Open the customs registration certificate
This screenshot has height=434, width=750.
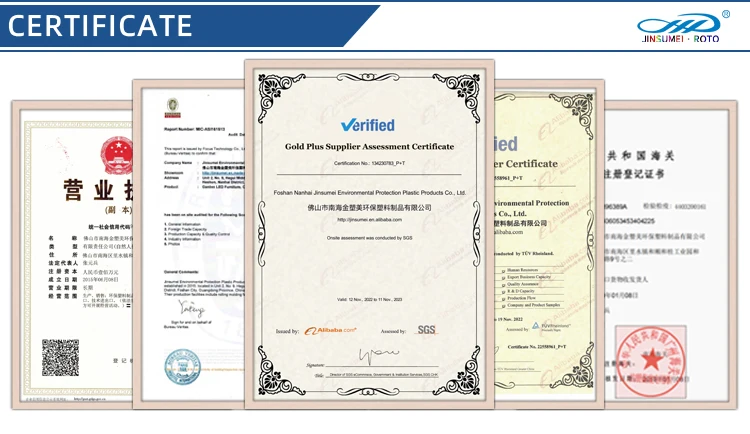[671, 255]
